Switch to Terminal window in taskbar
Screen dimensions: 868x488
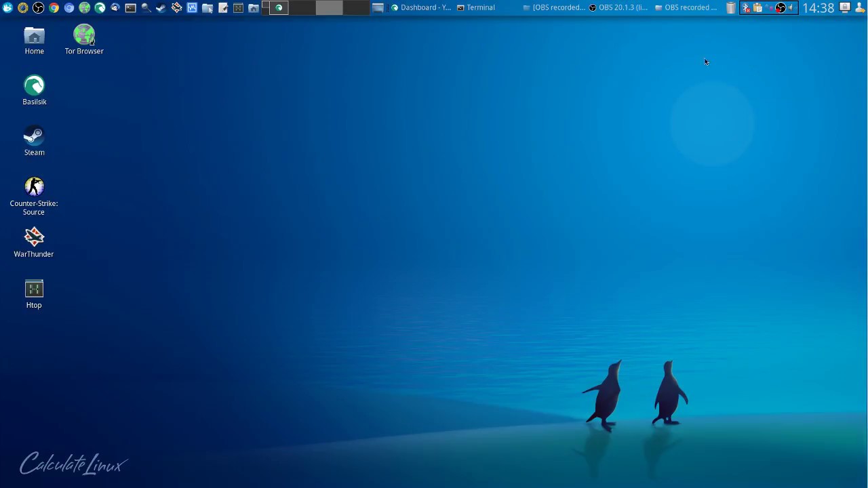pos(476,7)
